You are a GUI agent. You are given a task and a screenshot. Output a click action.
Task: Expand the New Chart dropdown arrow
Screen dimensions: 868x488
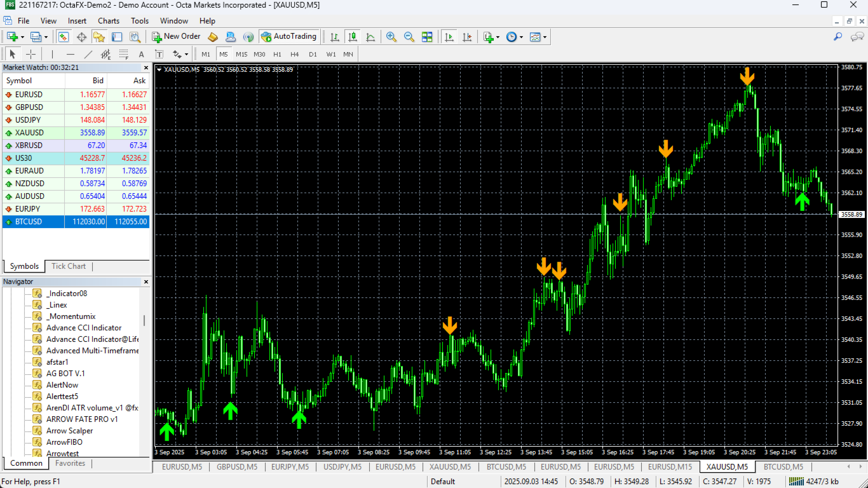coord(22,37)
